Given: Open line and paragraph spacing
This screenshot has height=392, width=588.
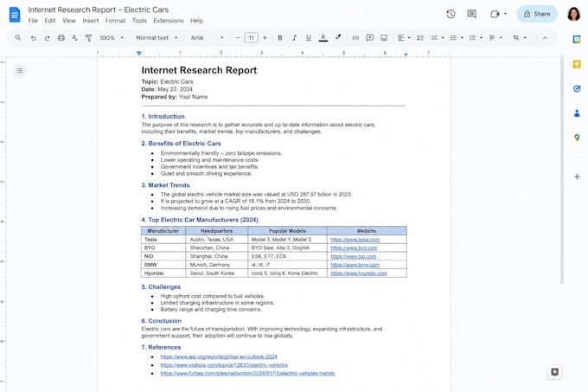Looking at the screenshot, I should pos(420,38).
